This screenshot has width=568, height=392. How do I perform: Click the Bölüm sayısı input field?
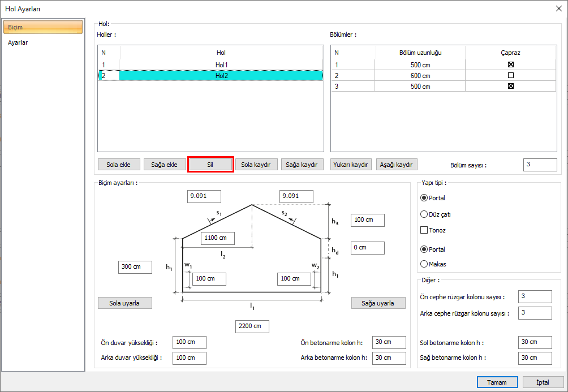540,165
